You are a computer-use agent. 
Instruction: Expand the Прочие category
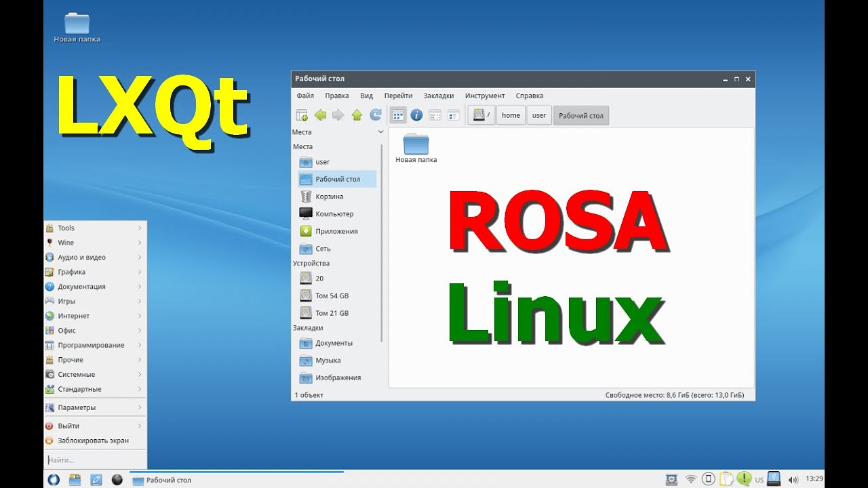(x=95, y=360)
